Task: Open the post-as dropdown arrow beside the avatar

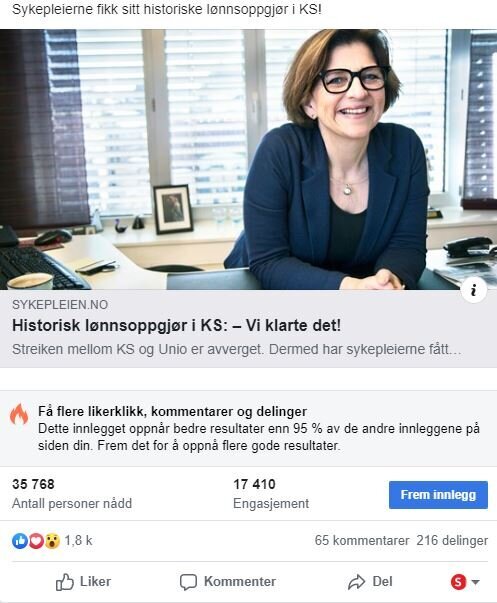Action: coord(475,582)
